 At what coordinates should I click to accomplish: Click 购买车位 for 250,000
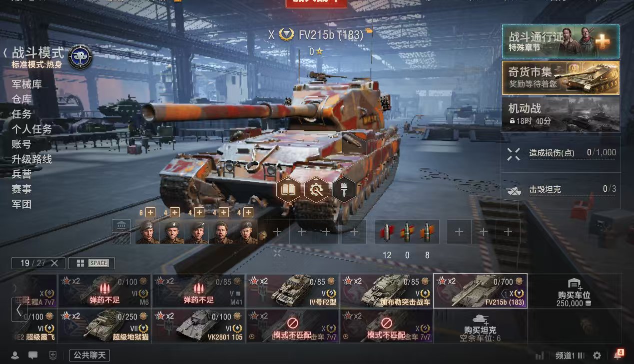(575, 293)
